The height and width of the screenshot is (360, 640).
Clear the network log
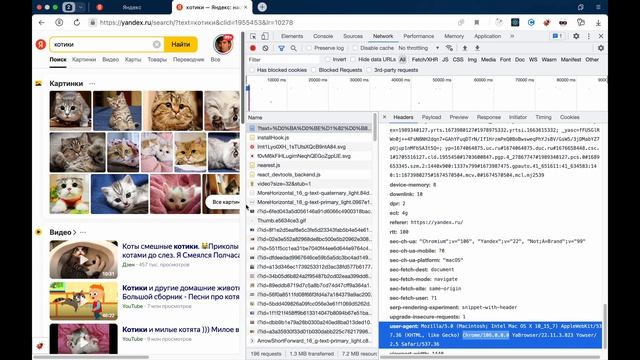pyautogui.click(x=265, y=48)
